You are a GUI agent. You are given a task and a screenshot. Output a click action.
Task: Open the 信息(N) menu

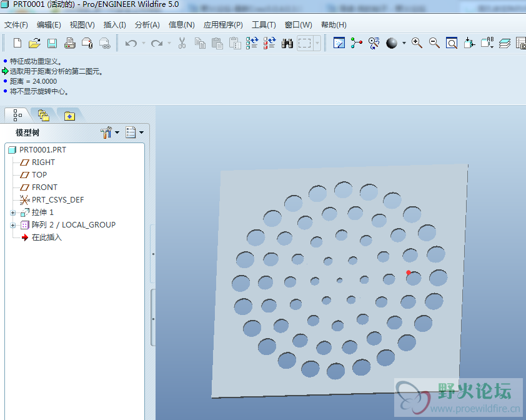click(x=182, y=25)
